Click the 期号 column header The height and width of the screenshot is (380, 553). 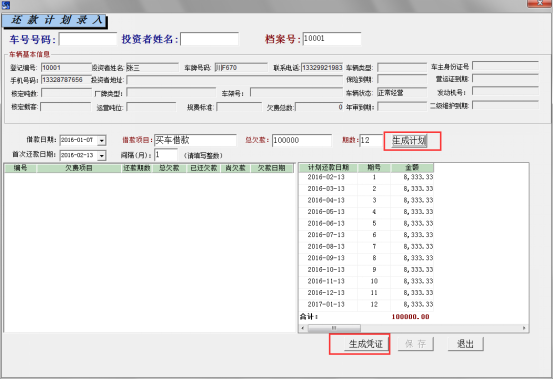pos(374,168)
